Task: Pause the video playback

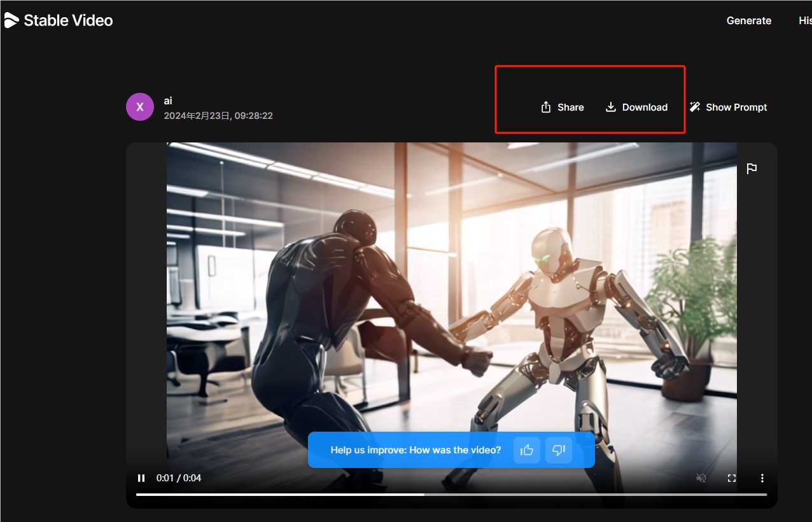Action: pos(141,478)
